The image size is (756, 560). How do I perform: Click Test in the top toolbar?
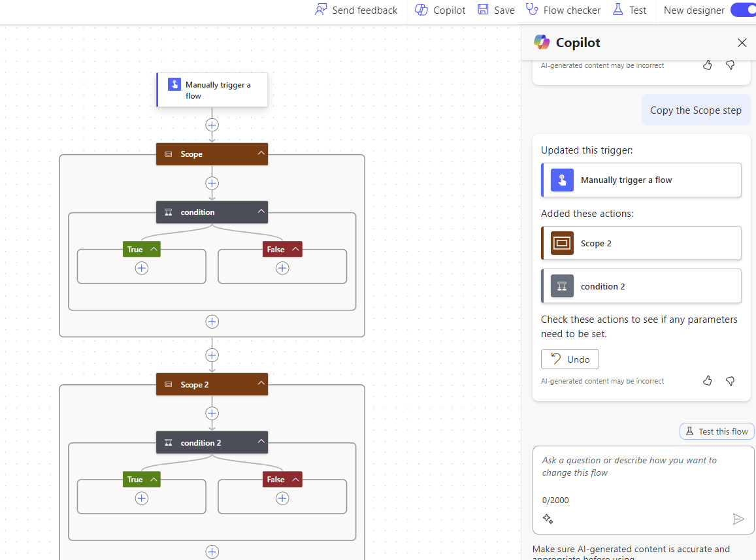tap(629, 10)
